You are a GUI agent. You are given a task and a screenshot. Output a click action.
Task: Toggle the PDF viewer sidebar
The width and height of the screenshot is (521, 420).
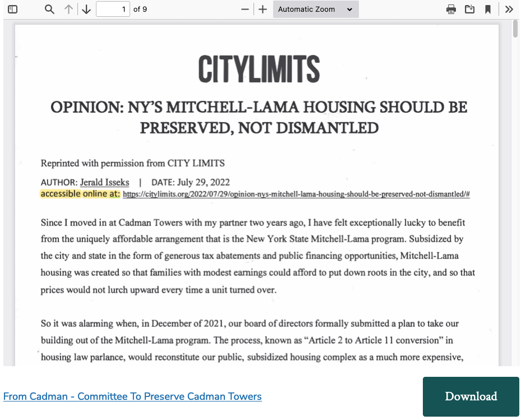pyautogui.click(x=13, y=10)
